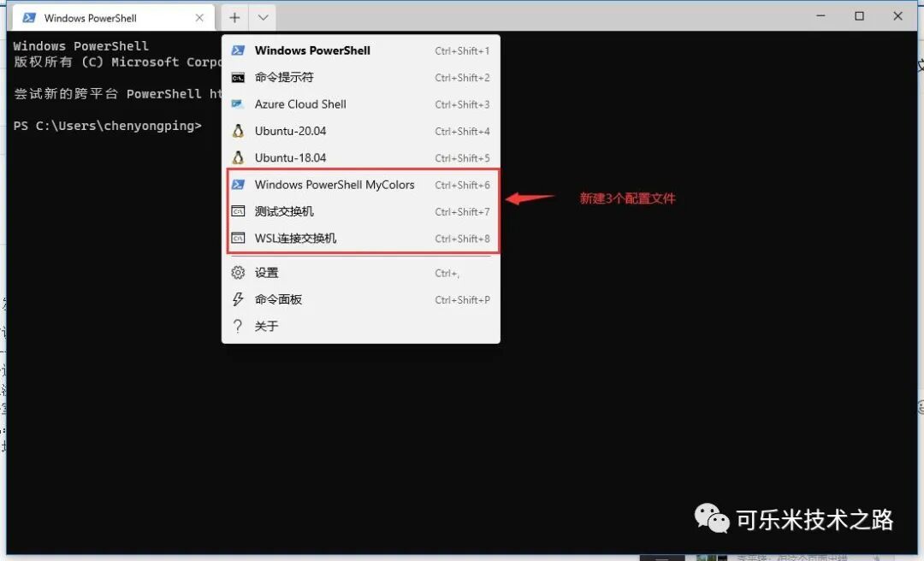Collapse the profile dropdown chevron

tap(263, 18)
